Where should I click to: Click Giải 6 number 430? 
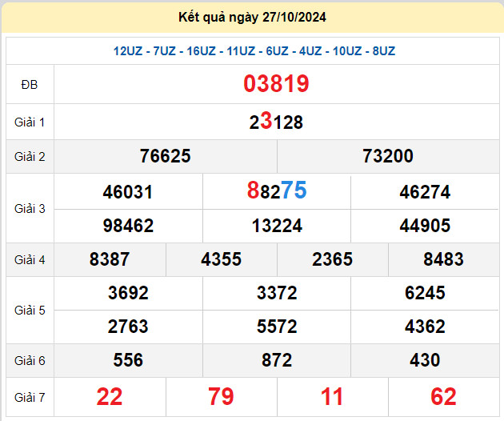click(x=425, y=360)
